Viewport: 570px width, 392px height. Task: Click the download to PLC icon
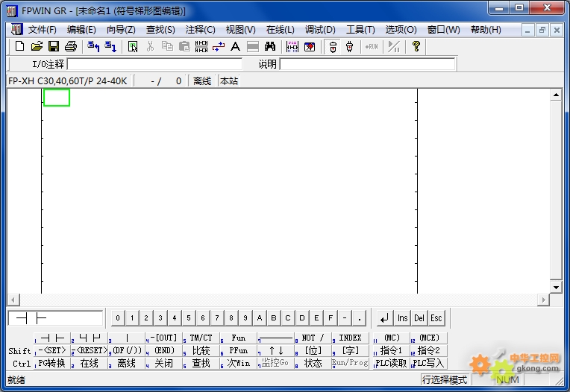(110, 46)
